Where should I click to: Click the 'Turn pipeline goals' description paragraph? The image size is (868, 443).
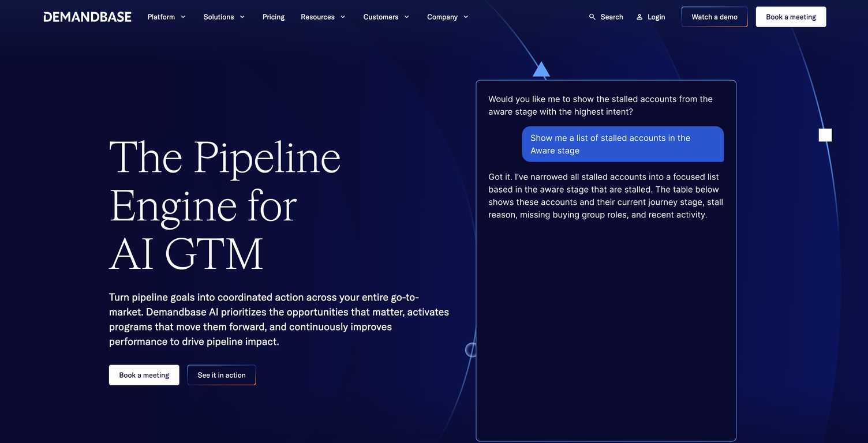pyautogui.click(x=279, y=320)
